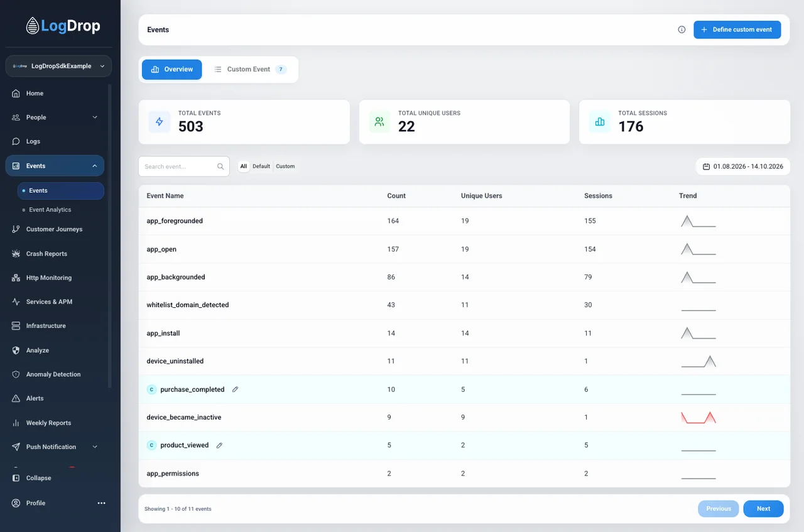Expand the People submenu chevron
Screen dimensions: 804x532
point(95,117)
